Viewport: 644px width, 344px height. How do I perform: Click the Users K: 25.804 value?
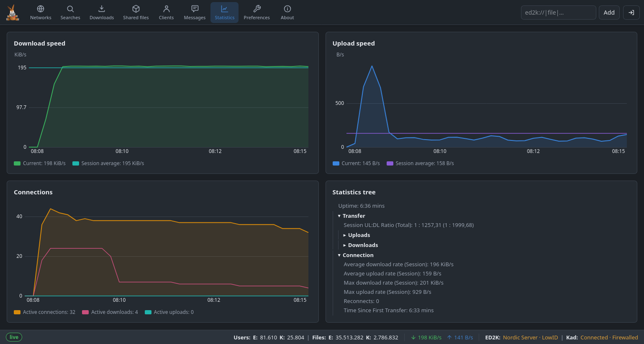click(295, 337)
